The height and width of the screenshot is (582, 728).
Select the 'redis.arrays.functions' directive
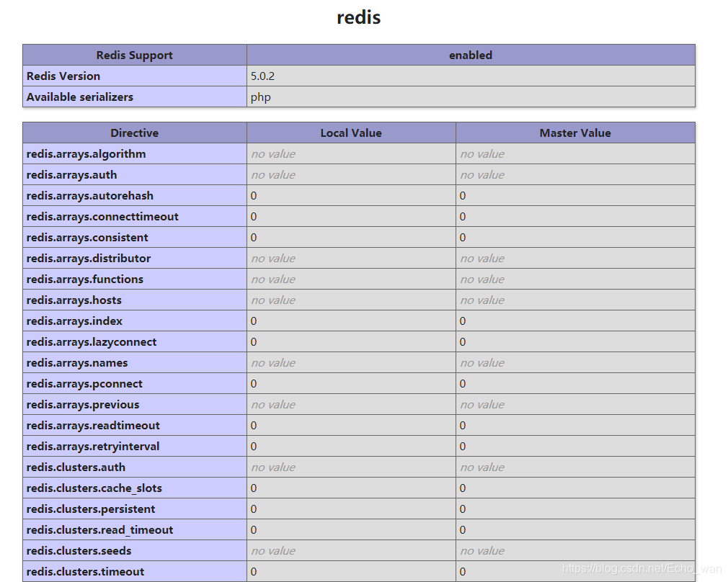(85, 279)
